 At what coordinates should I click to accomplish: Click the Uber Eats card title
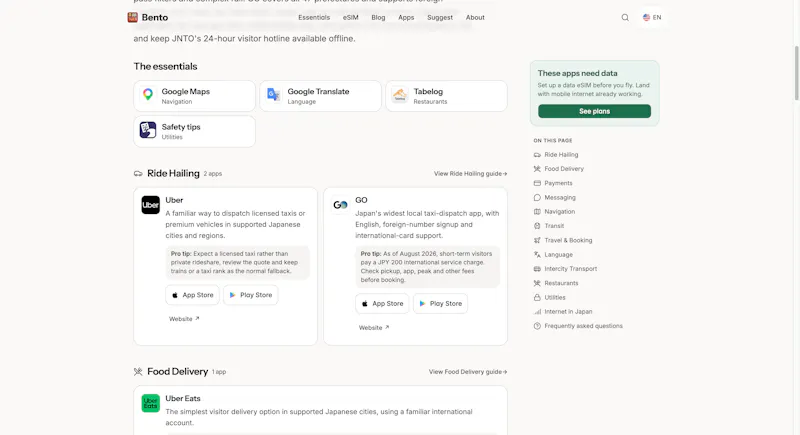[183, 398]
